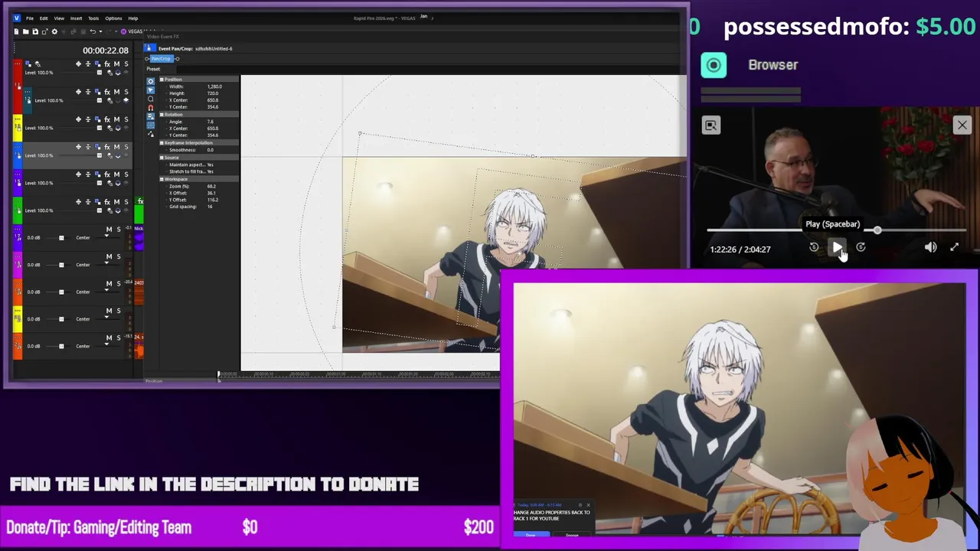Open the Options menu in VEGAS
980x551 pixels.
tap(113, 18)
